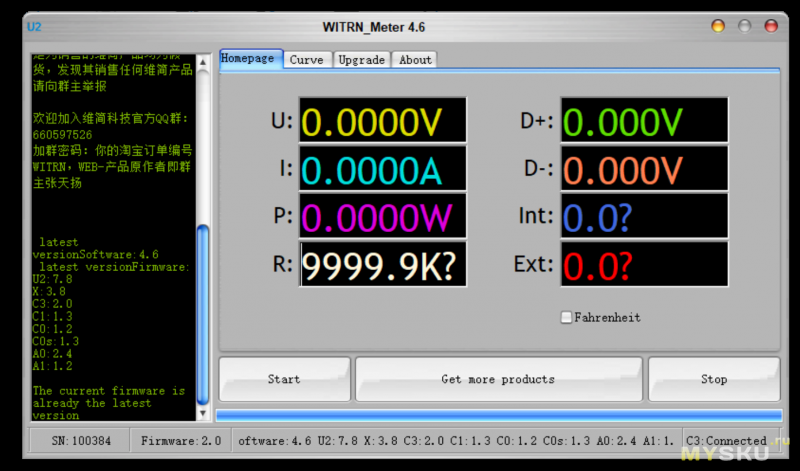The width and height of the screenshot is (800, 471).
Task: Switch to the Homepage tab
Action: click(251, 59)
